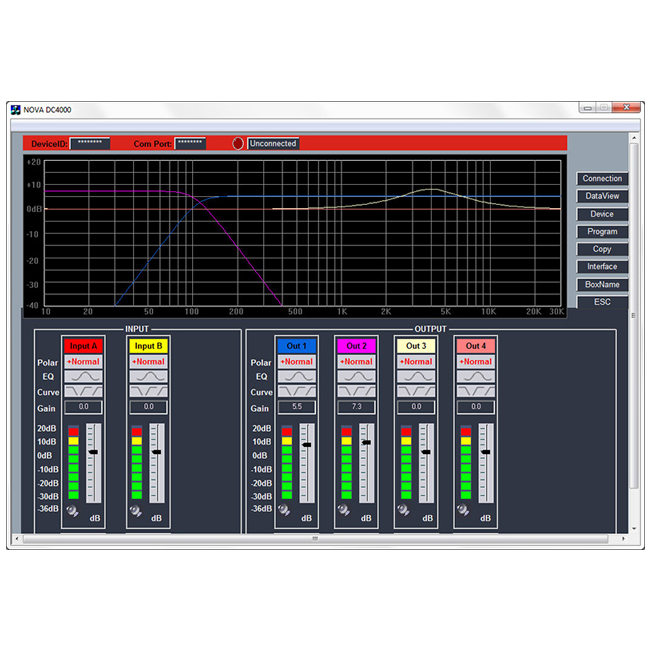Click the Com Port field

[190, 144]
